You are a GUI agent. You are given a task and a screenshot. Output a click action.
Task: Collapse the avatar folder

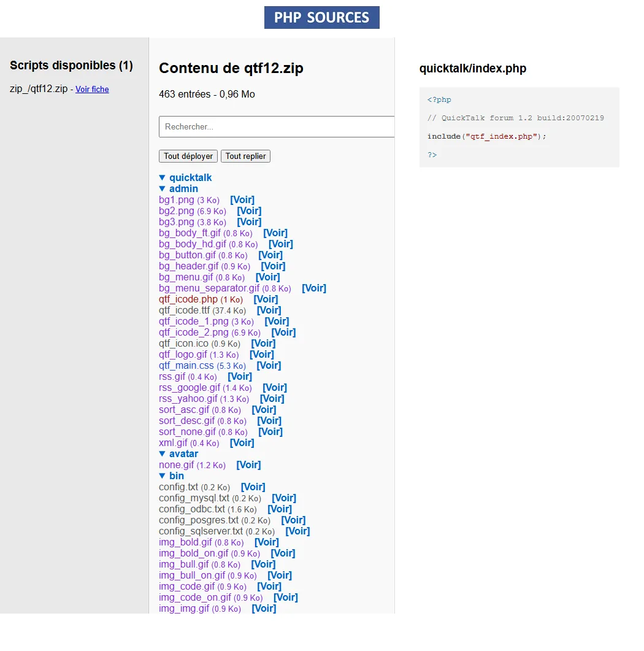(178, 453)
